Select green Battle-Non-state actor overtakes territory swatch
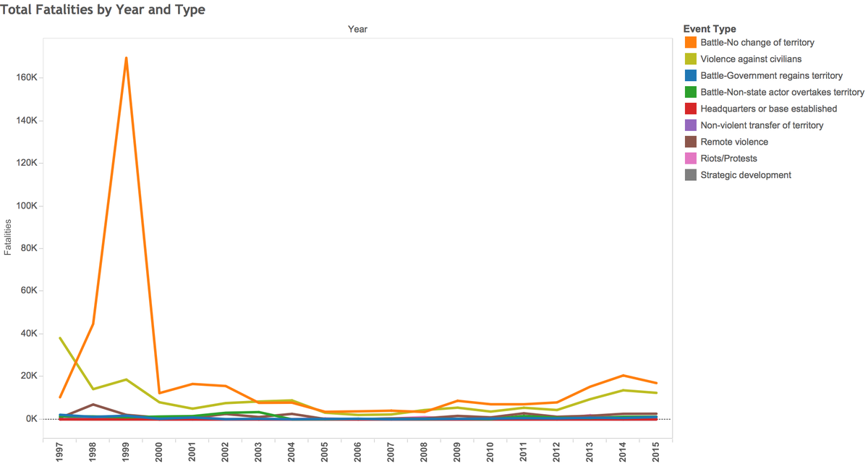This screenshot has height=464, width=868. coord(690,93)
